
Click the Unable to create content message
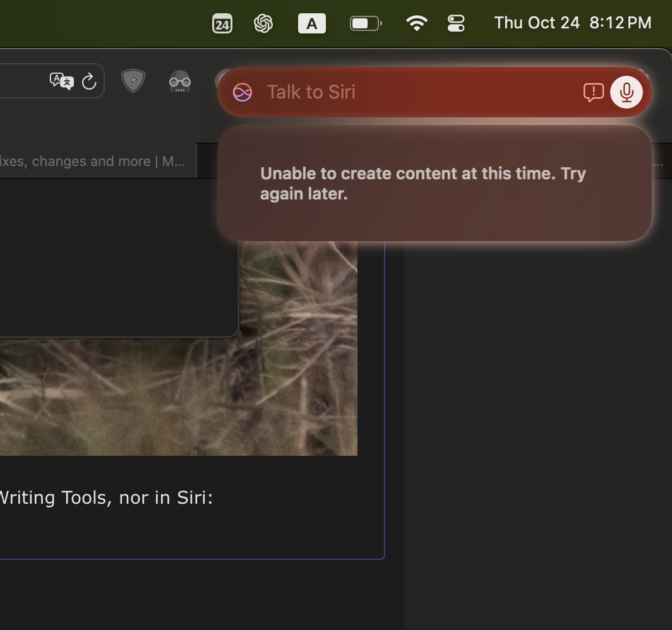pyautogui.click(x=423, y=184)
